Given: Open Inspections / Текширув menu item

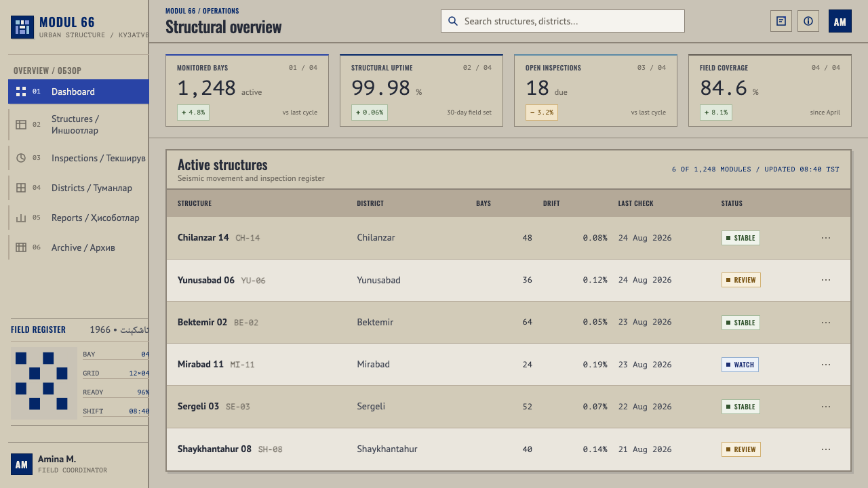Looking at the screenshot, I should (79, 158).
